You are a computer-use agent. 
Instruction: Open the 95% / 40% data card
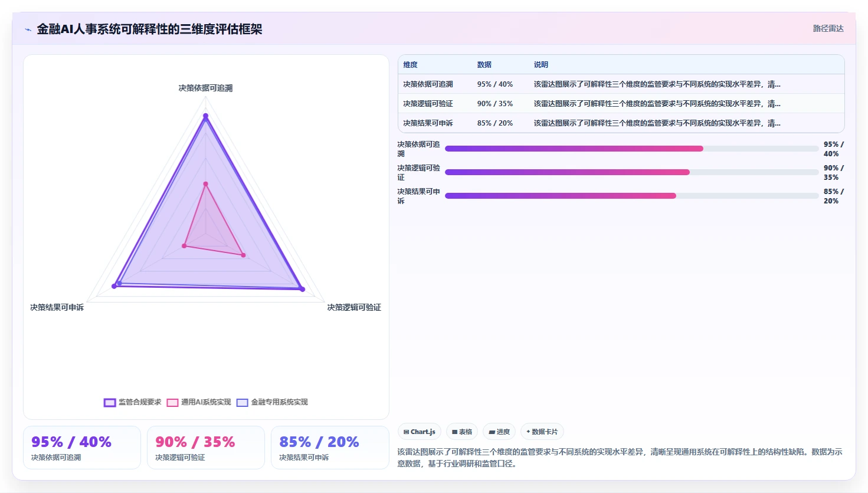[82, 448]
